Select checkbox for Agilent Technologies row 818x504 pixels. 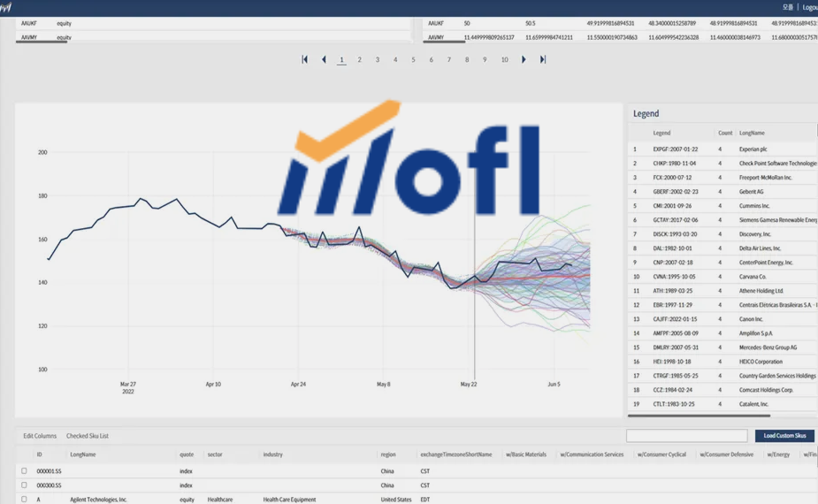click(24, 500)
